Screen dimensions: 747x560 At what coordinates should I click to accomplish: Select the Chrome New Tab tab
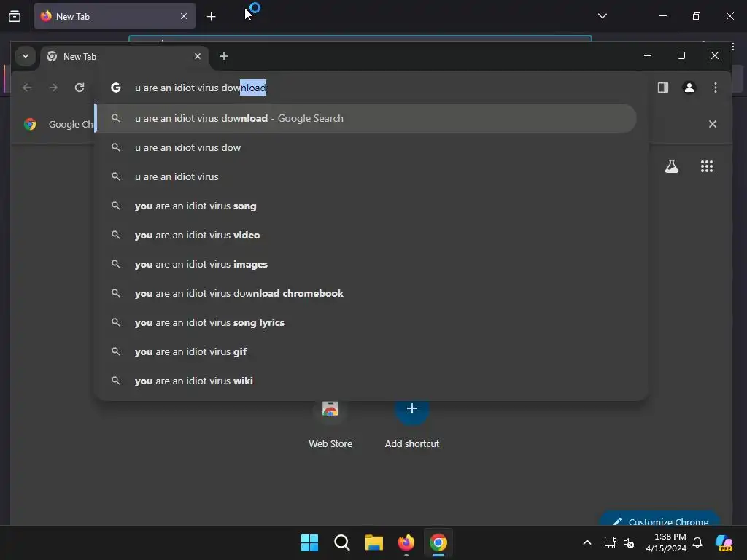coord(124,57)
